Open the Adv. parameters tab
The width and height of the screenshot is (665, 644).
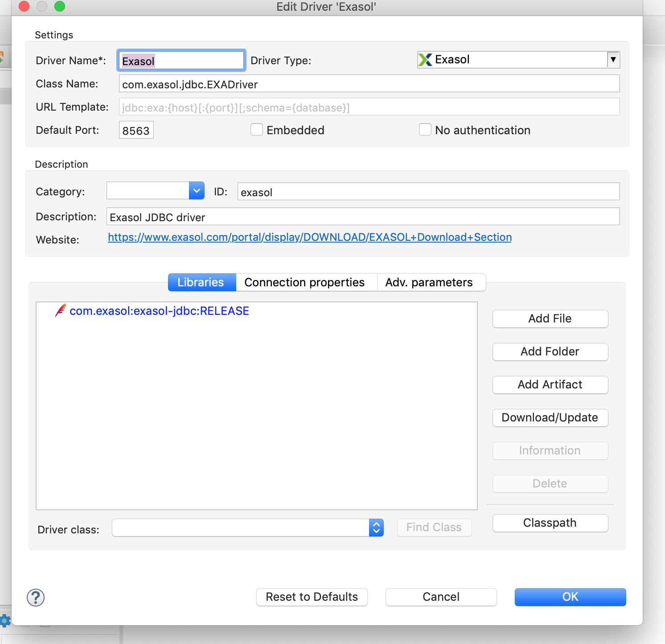[x=429, y=282]
